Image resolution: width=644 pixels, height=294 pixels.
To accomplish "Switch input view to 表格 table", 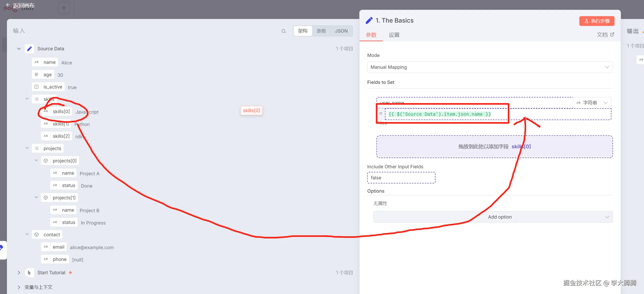I will point(321,31).
